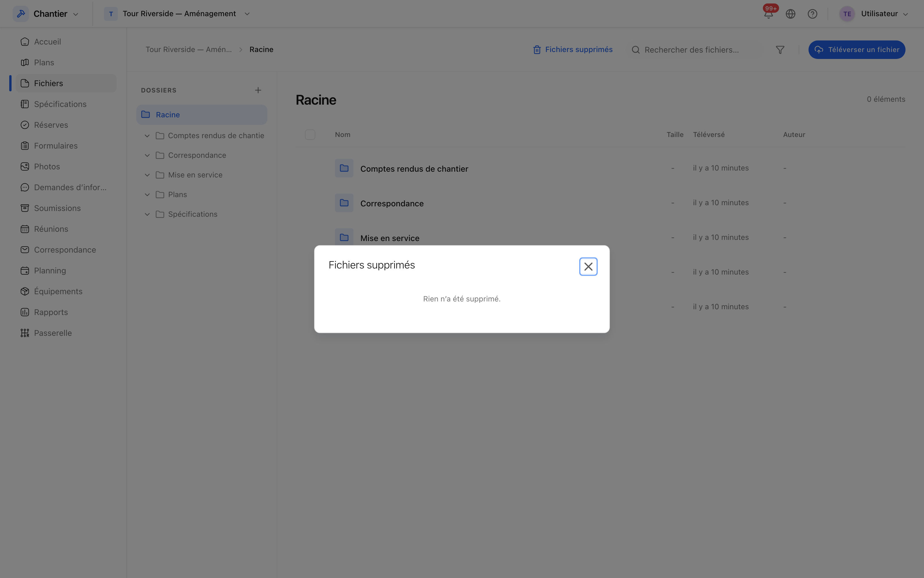
Task: Select Racine folder in tree
Action: (x=202, y=115)
